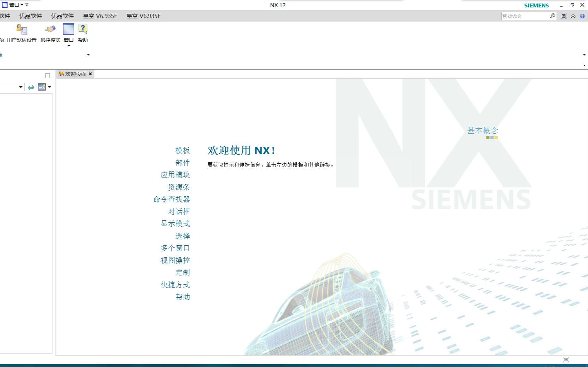The image size is (588, 367).
Task: Open the dropdown arrow under the 窗口 ribbon icon
Action: tap(68, 45)
